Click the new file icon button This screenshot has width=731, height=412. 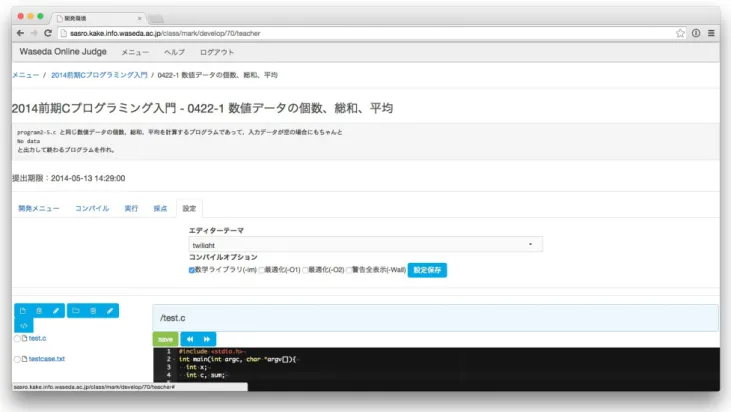click(23, 311)
